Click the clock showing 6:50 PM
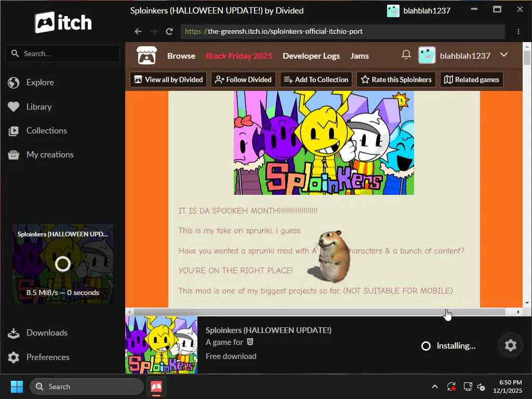The height and width of the screenshot is (399, 532). click(510, 382)
